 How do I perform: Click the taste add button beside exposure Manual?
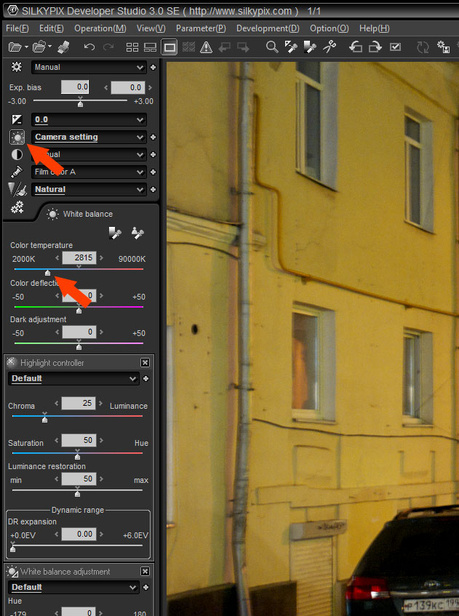pyautogui.click(x=153, y=68)
